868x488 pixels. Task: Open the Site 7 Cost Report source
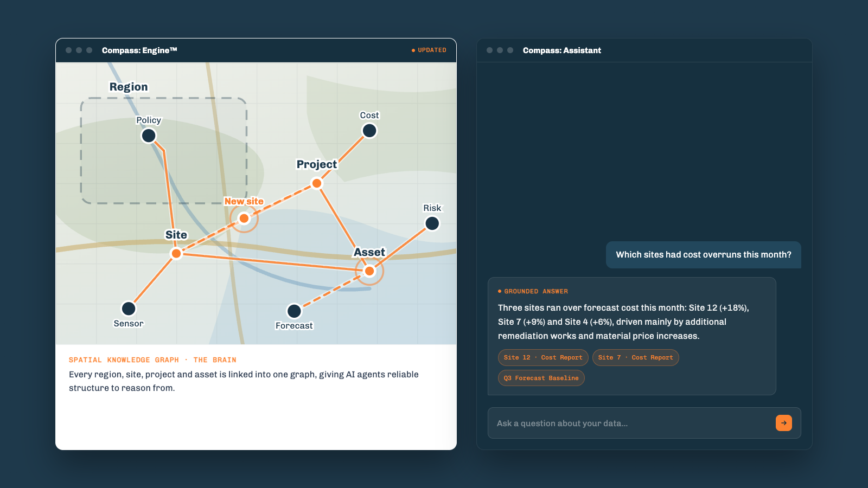(636, 357)
